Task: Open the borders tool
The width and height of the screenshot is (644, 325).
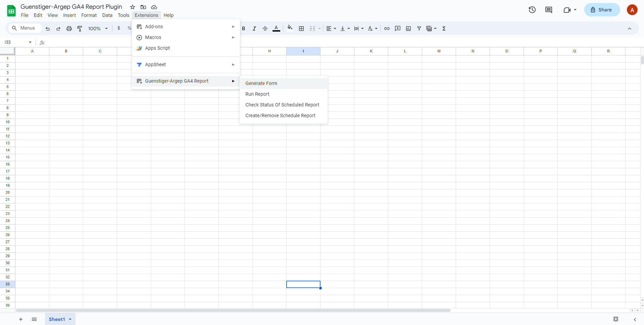Action: click(x=301, y=29)
